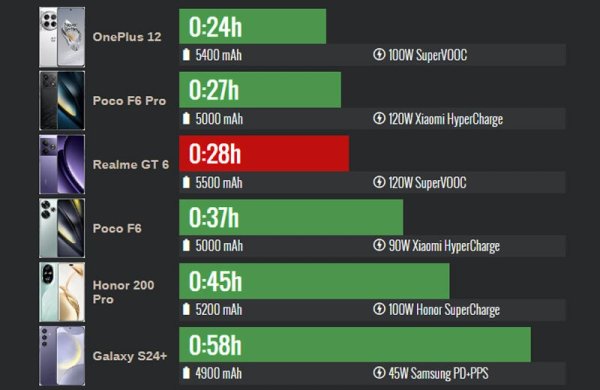Click the Poco F6 name label
The image size is (600, 390).
tap(117, 228)
